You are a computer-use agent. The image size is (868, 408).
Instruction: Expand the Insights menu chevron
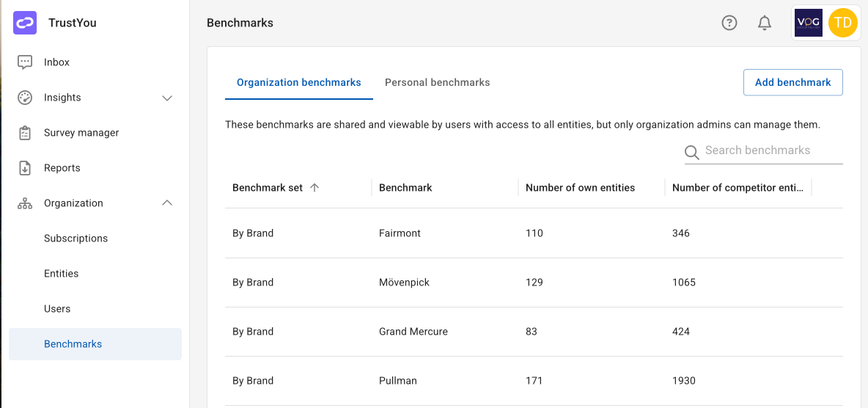pyautogui.click(x=167, y=98)
